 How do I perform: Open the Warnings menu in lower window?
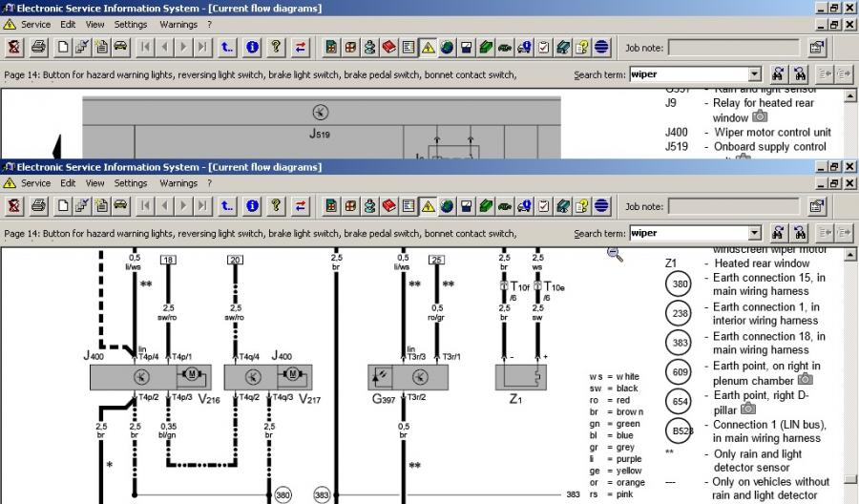[x=178, y=183]
